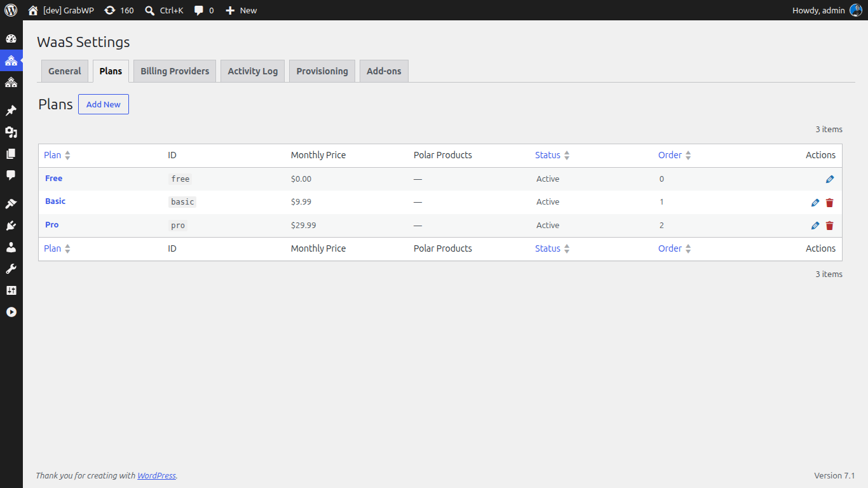Click the $0.00 monthly price
The width and height of the screenshot is (868, 488).
[x=301, y=179]
